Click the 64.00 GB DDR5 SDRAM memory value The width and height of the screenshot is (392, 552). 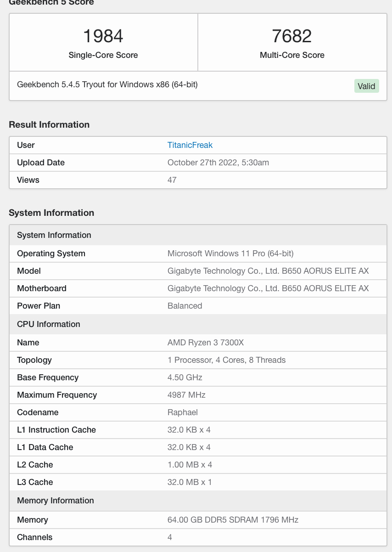click(x=233, y=520)
